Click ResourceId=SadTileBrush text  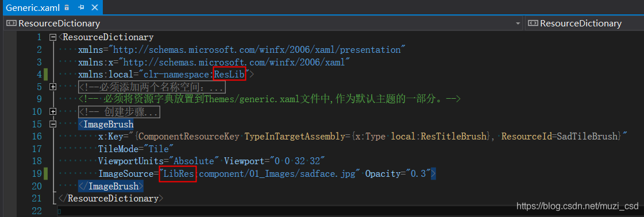560,137
